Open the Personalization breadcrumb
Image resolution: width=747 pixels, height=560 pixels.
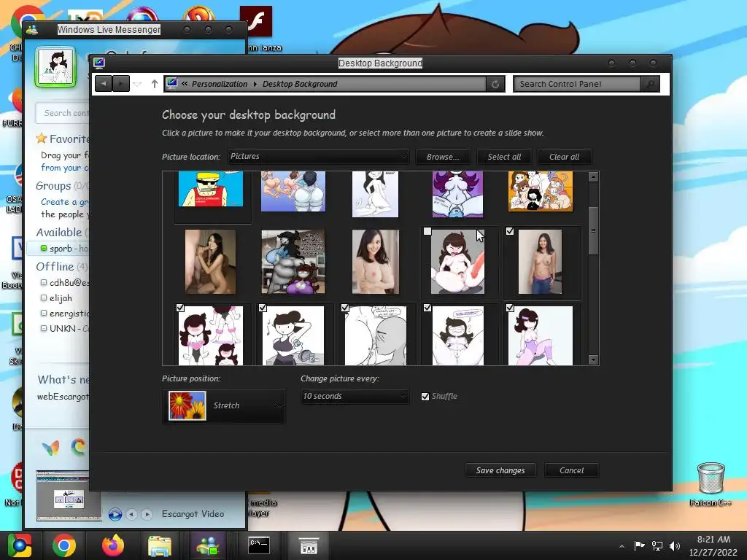tap(220, 84)
